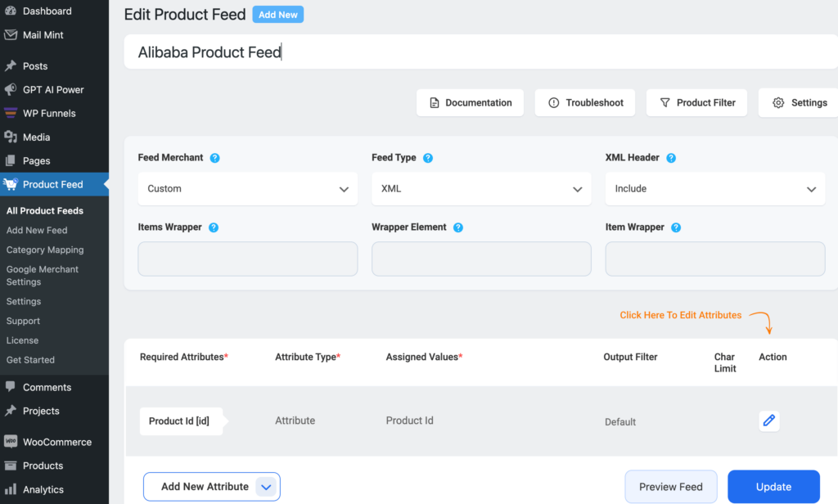Click the Default output filter value

(x=620, y=421)
